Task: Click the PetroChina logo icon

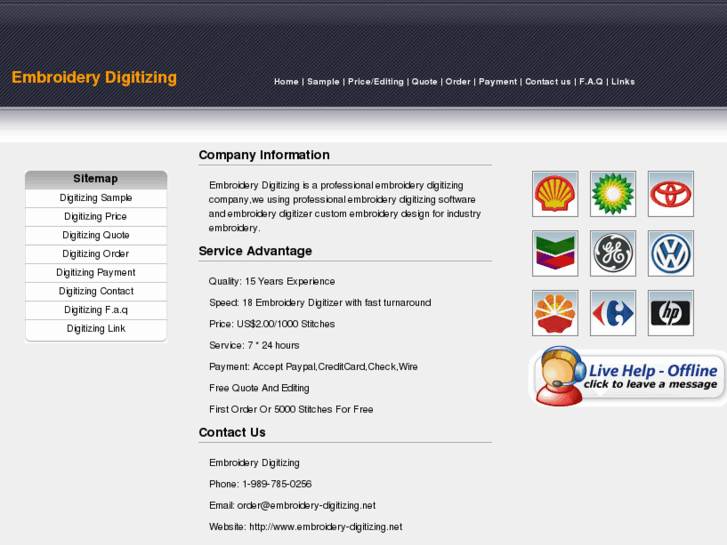Action: [555, 313]
